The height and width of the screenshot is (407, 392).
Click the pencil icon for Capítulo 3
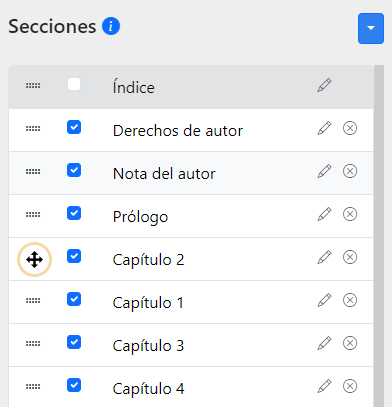click(324, 343)
